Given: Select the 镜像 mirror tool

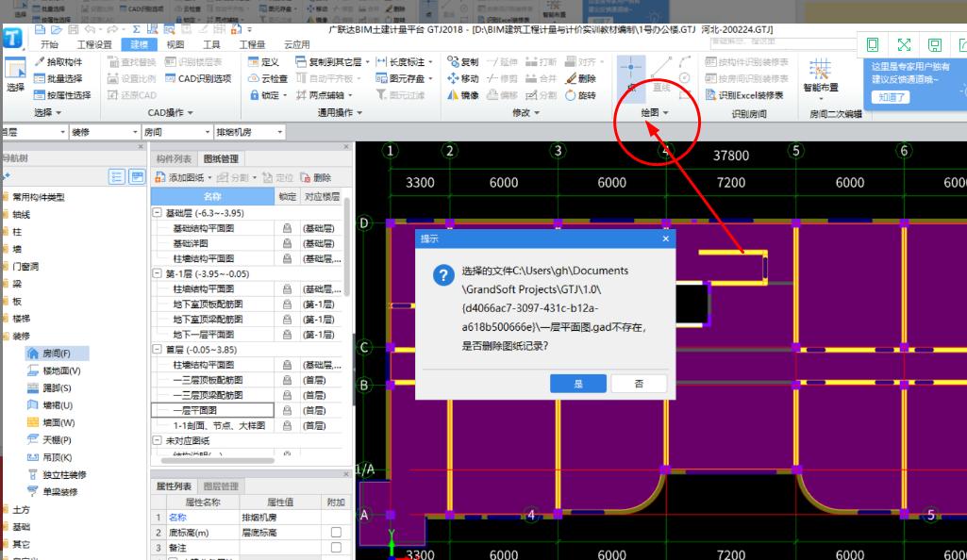Looking at the screenshot, I should coord(463,95).
